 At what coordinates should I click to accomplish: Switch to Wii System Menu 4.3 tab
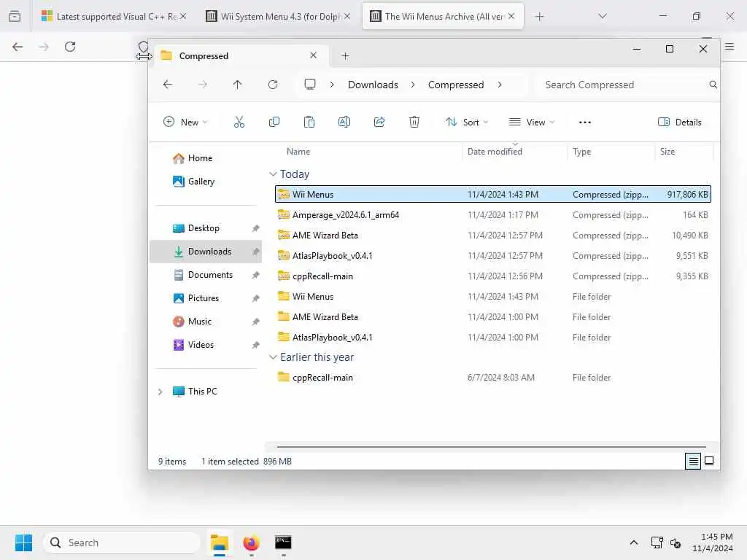[279, 17]
